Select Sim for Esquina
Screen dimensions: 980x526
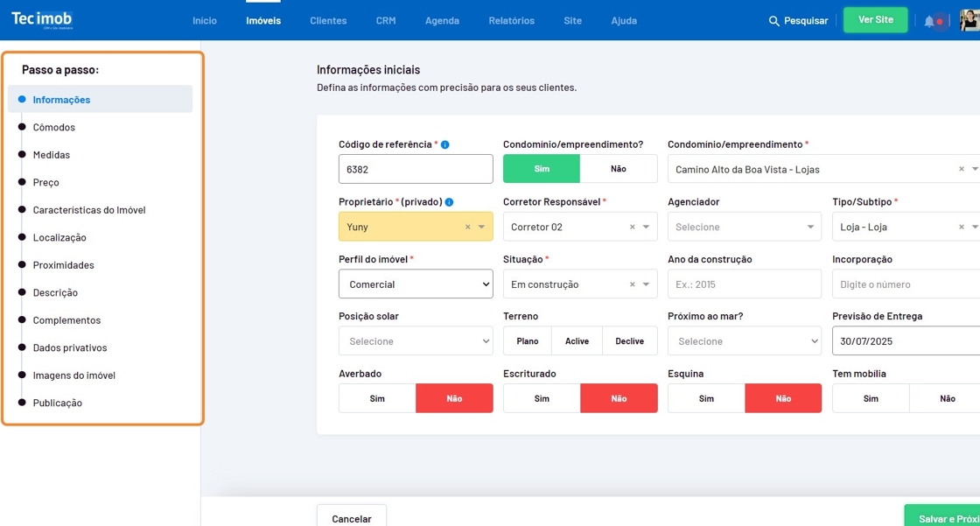click(706, 398)
